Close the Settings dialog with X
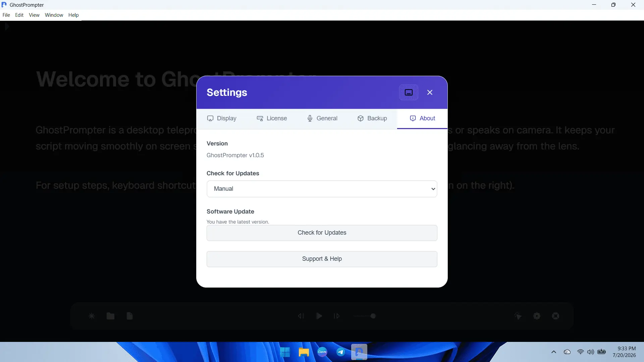 click(x=430, y=93)
